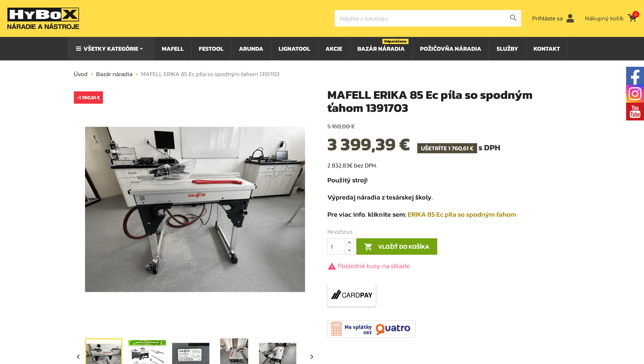Select the Mafell nameplate thumbnail
The height and width of the screenshot is (364, 644).
(x=191, y=353)
